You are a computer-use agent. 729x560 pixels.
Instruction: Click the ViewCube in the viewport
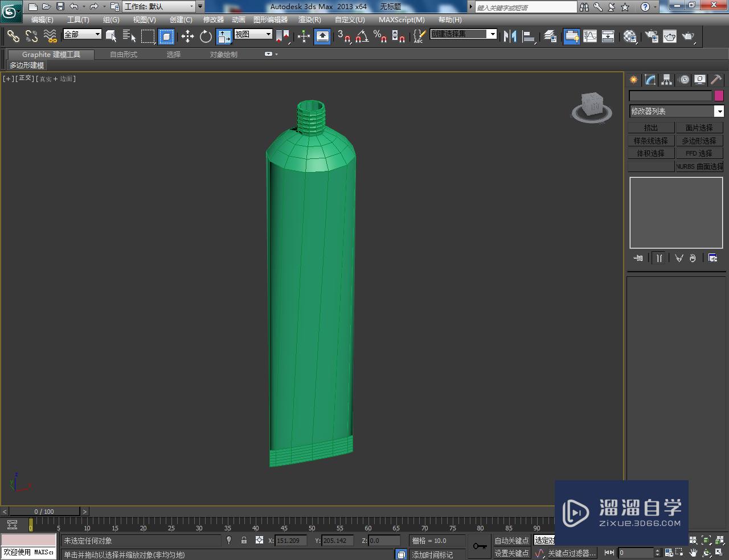point(592,107)
